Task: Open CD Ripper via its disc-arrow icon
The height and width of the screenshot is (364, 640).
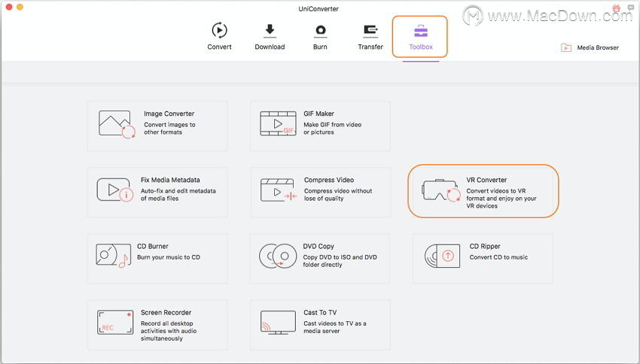Action: click(443, 256)
